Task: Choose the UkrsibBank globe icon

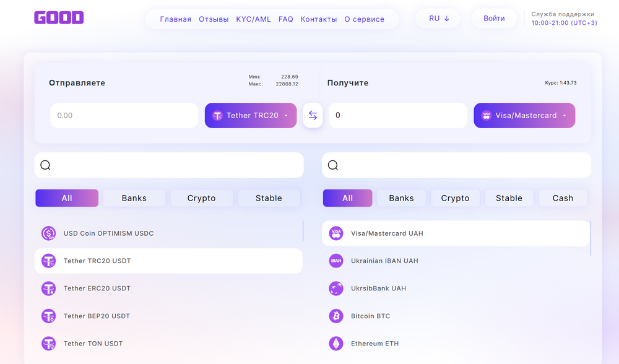Action: tap(336, 288)
